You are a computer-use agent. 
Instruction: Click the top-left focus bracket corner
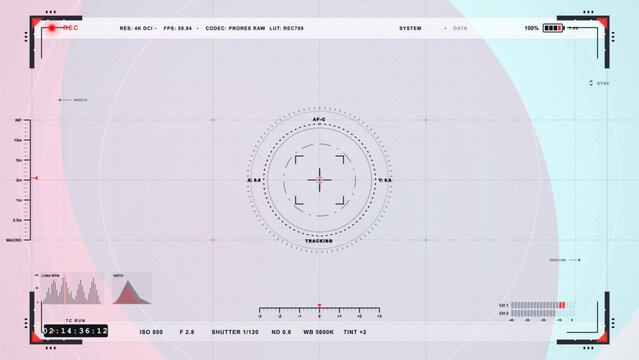coord(299,159)
